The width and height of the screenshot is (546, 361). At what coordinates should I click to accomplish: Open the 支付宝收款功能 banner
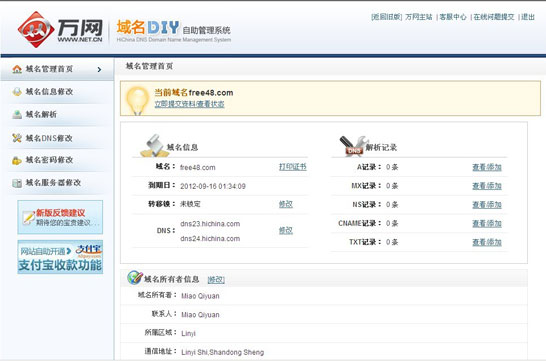[60, 257]
